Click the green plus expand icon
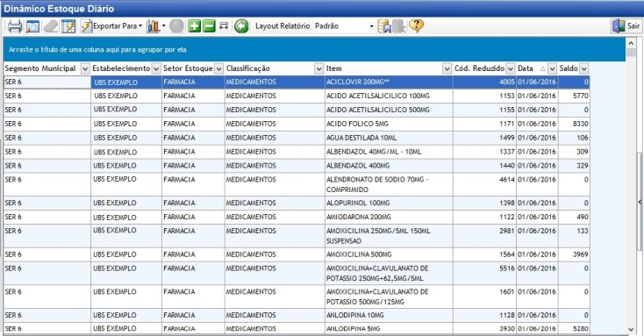Viewport: 644px width, 336px height. tap(194, 26)
